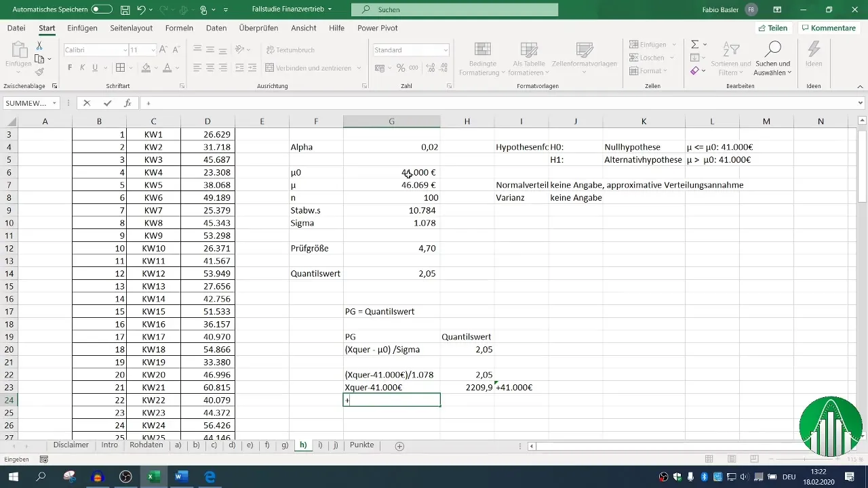Click the font color A icon

tap(167, 68)
